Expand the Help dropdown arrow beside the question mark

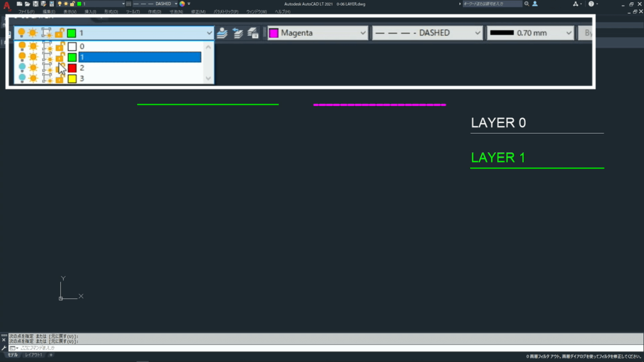(597, 4)
